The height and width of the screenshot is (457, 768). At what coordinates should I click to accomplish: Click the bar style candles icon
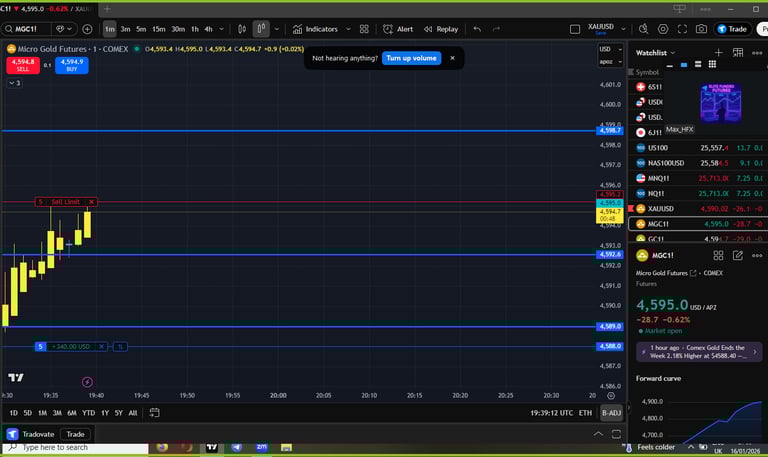(x=242, y=29)
